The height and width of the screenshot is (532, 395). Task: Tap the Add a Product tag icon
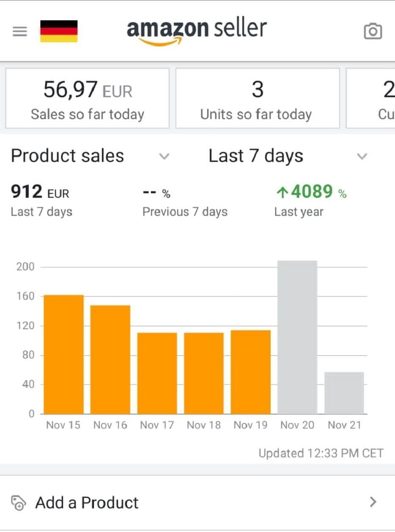tap(18, 503)
